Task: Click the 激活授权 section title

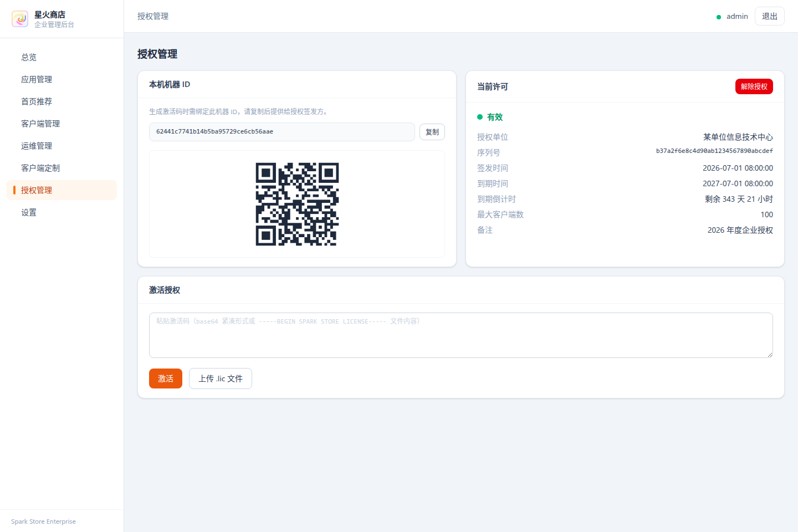Action: coord(165,290)
